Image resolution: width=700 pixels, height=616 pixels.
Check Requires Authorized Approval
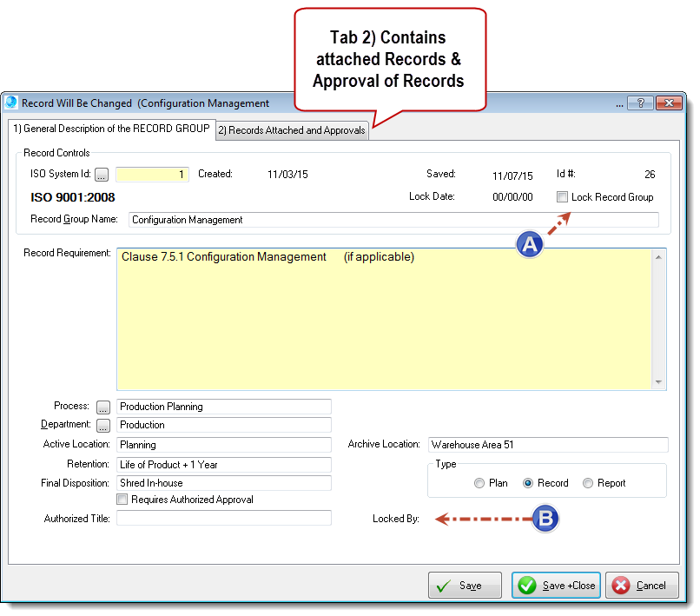click(x=122, y=500)
